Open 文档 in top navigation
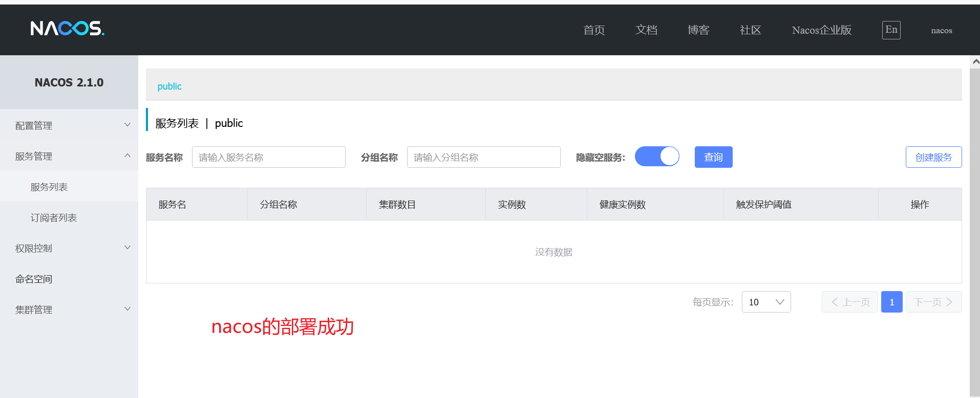The width and height of the screenshot is (980, 398). (x=646, y=30)
